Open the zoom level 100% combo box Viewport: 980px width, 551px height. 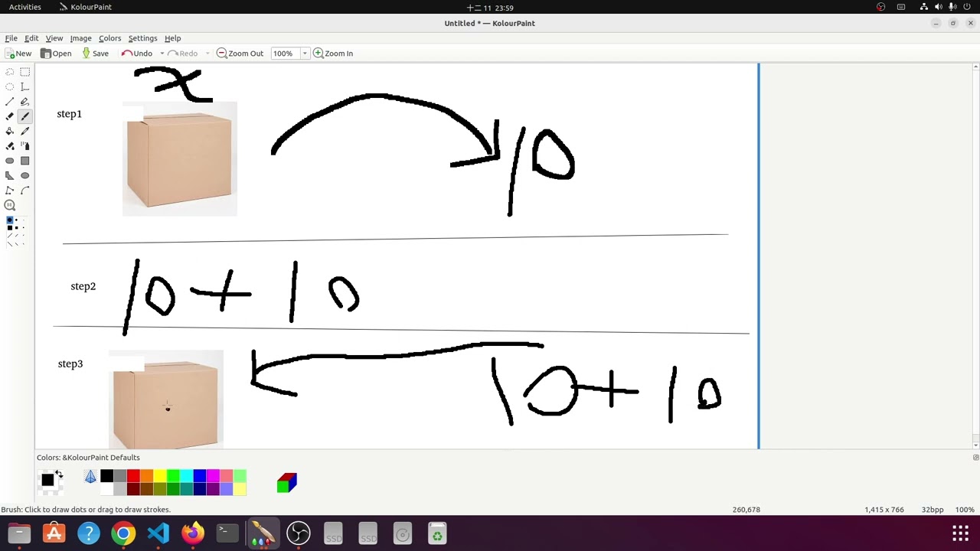click(289, 54)
